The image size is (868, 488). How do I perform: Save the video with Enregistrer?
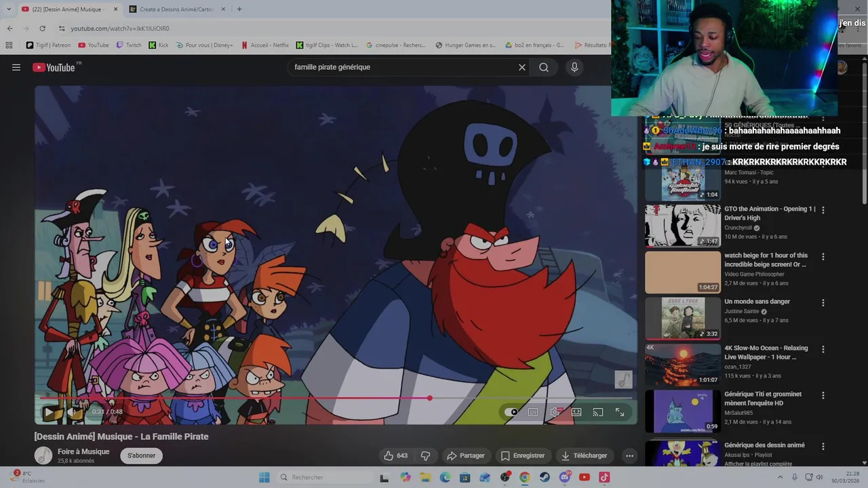(x=523, y=455)
